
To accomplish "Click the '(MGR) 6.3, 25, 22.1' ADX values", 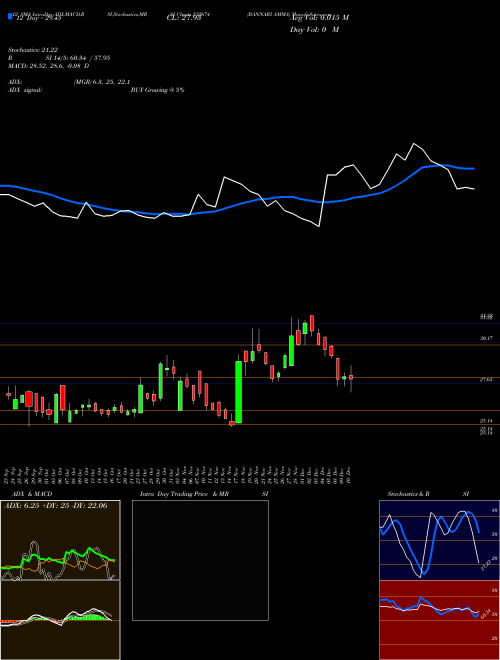I will point(101,82).
